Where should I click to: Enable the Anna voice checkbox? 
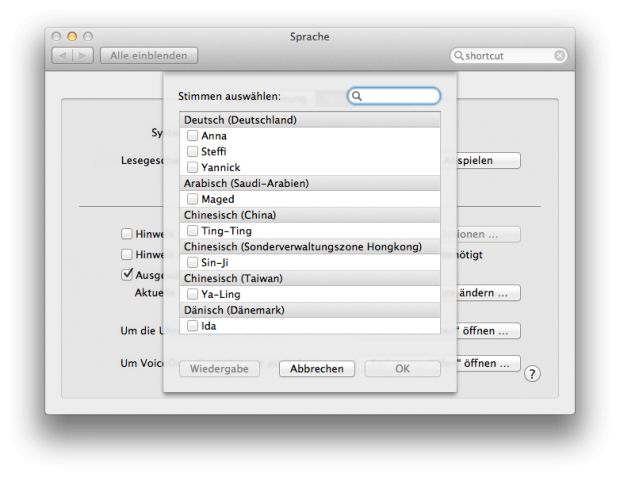coord(193,136)
